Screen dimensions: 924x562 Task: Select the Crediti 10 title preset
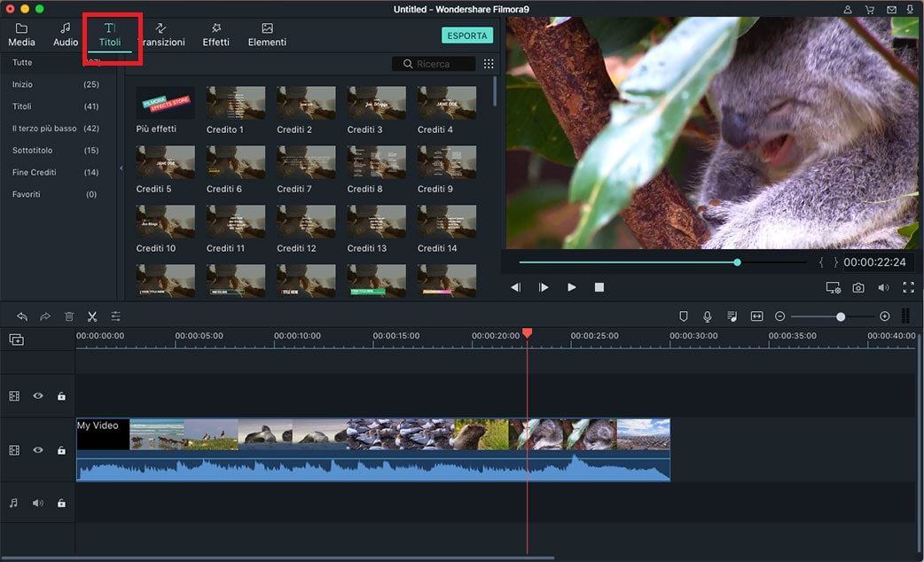coord(165,222)
